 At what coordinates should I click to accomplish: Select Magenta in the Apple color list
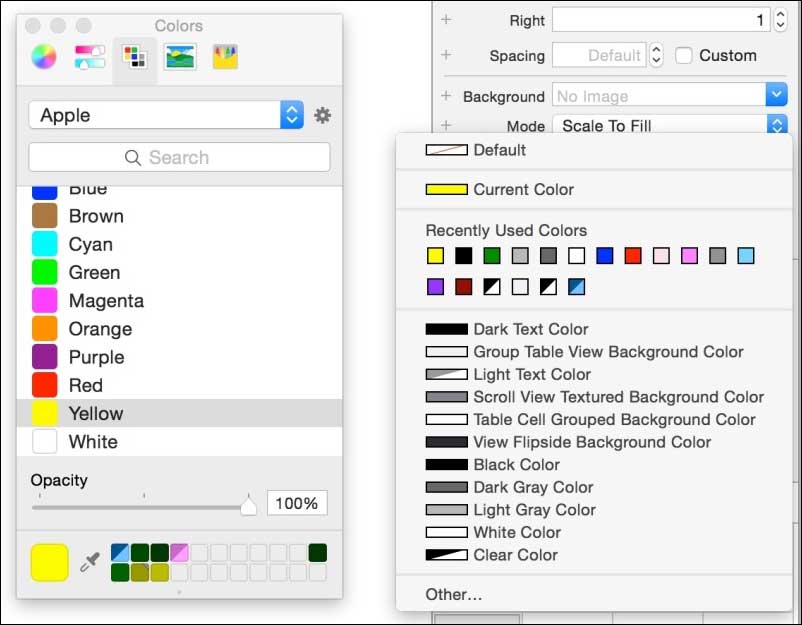[106, 301]
